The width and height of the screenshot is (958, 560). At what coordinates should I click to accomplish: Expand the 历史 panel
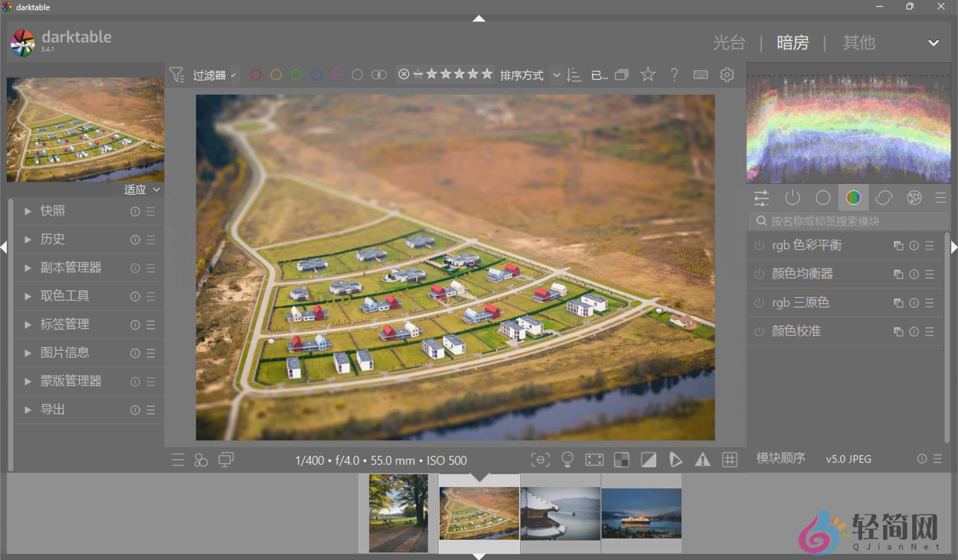click(52, 239)
